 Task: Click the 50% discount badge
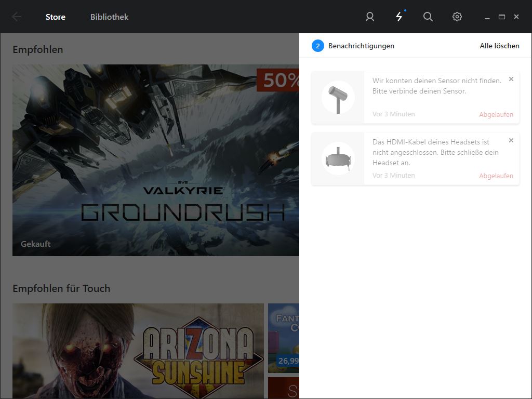pyautogui.click(x=278, y=80)
